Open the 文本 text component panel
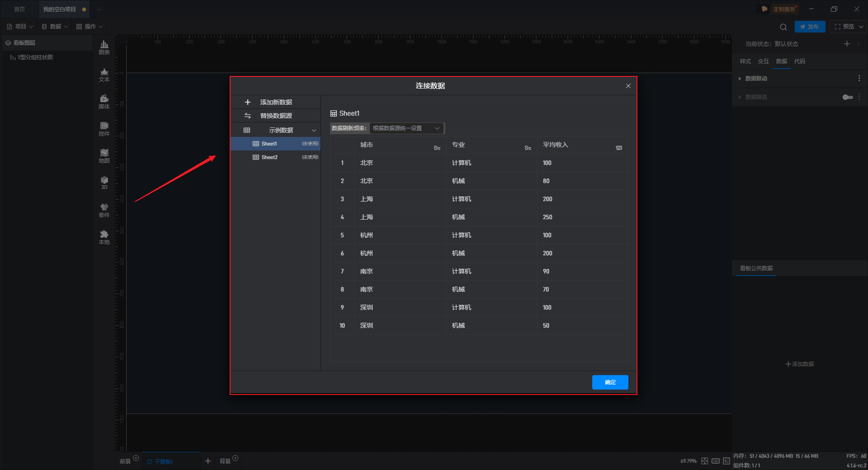Image resolution: width=868 pixels, height=470 pixels. point(104,75)
